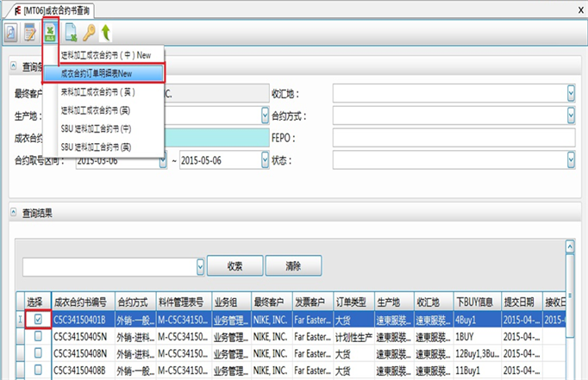Click the golden key toolbar icon
The height and width of the screenshot is (380, 588).
[88, 34]
